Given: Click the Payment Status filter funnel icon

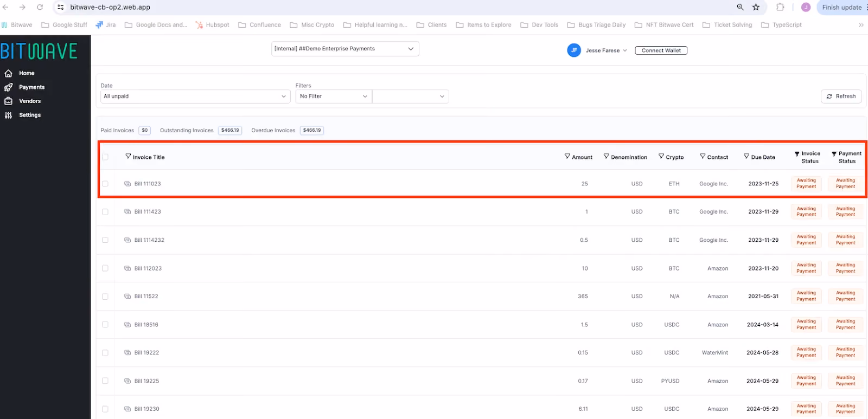Looking at the screenshot, I should coord(834,154).
